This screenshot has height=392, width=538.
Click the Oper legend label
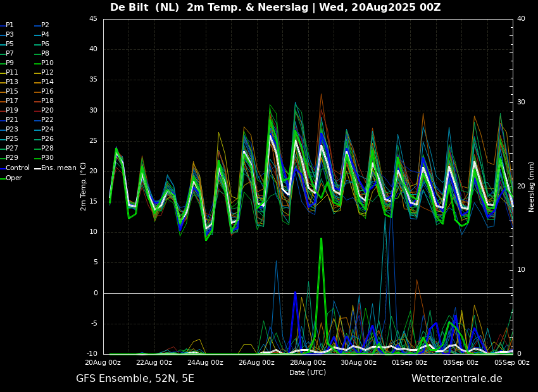pyautogui.click(x=13, y=178)
